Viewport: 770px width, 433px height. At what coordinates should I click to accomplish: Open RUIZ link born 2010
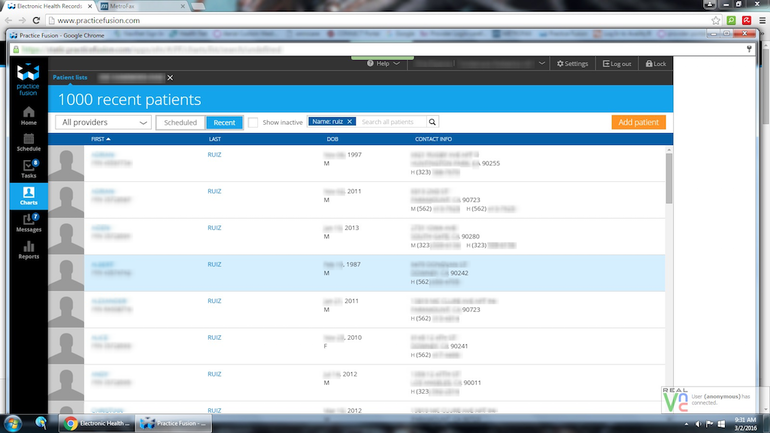coord(214,337)
